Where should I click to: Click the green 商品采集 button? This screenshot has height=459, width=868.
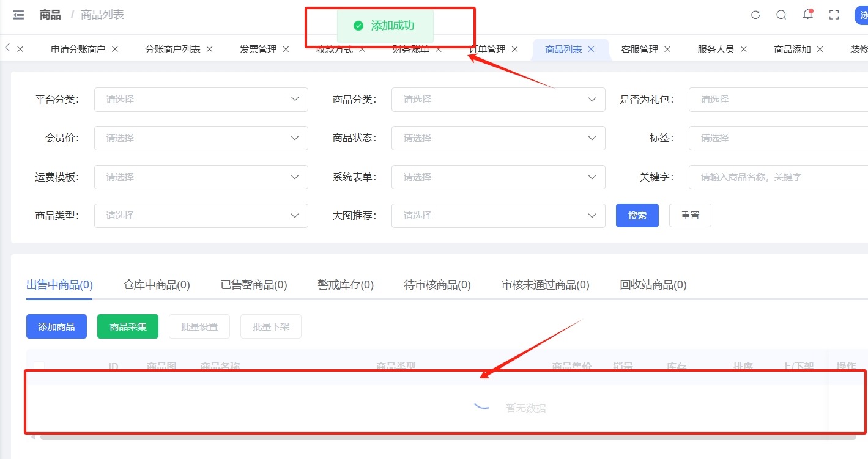128,327
